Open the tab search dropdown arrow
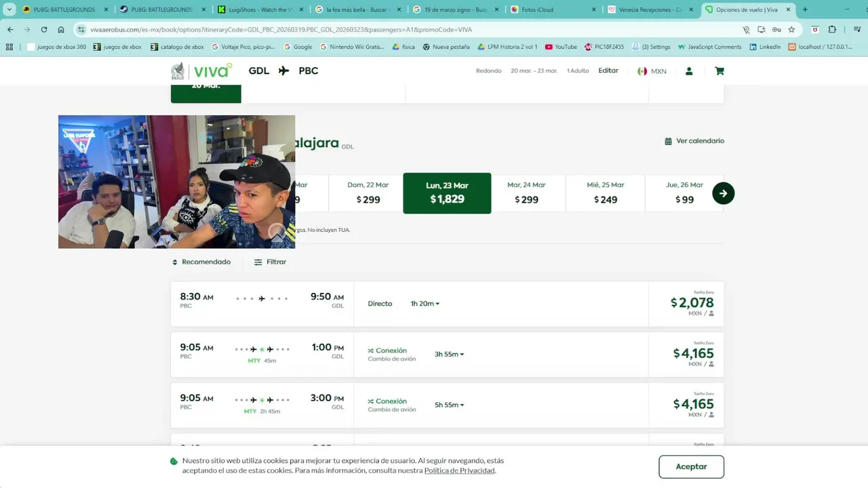 tap(9, 9)
